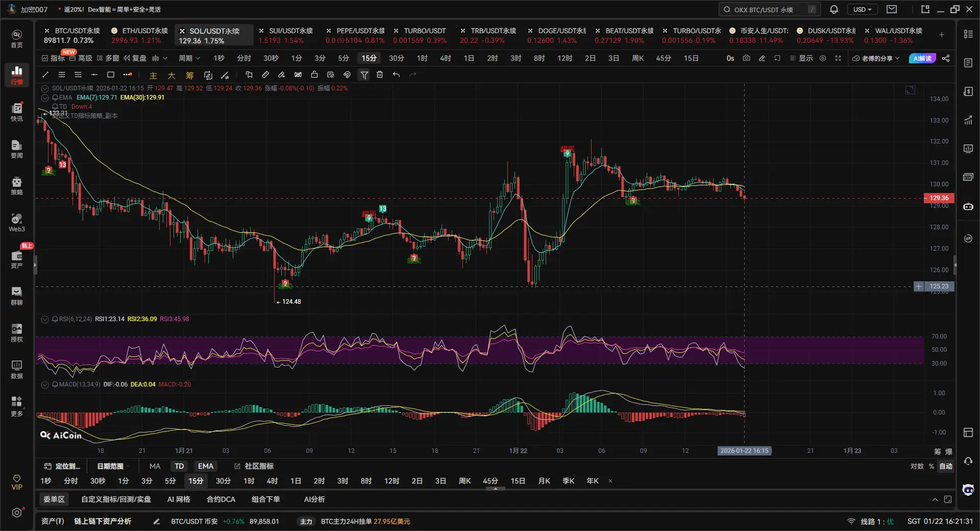Open the AI 网格 tab
980x531 pixels.
tap(179, 499)
